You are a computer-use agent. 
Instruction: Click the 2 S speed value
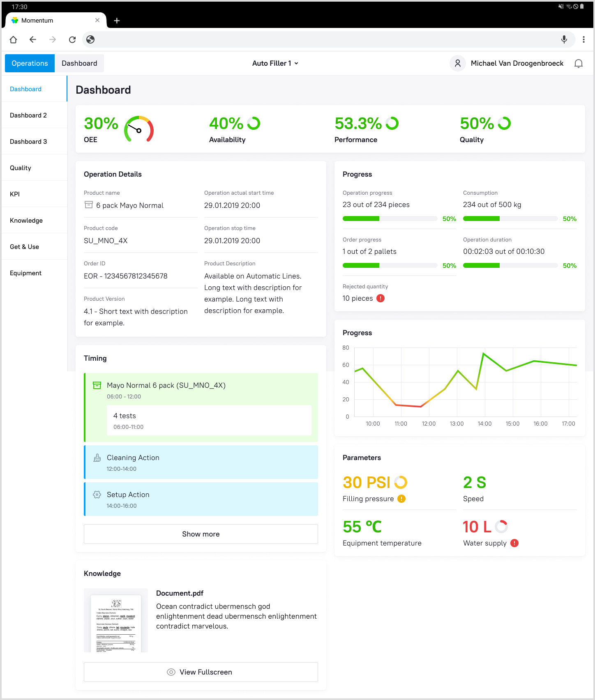click(x=475, y=482)
